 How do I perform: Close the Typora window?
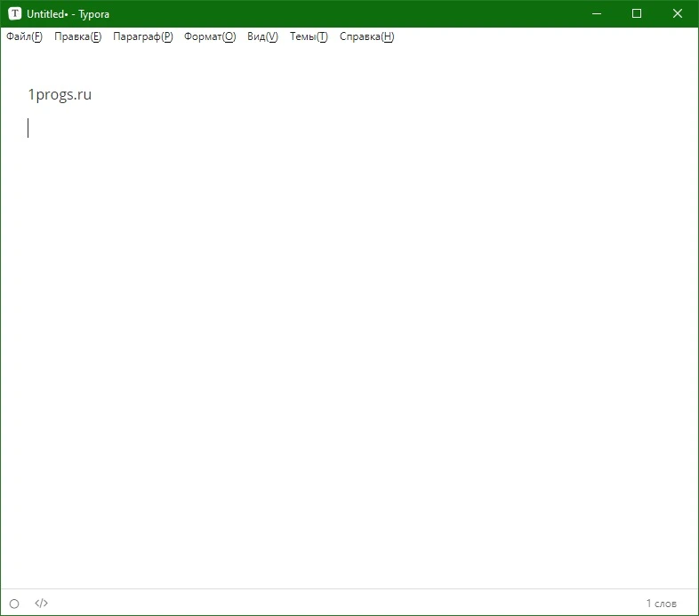coord(678,14)
